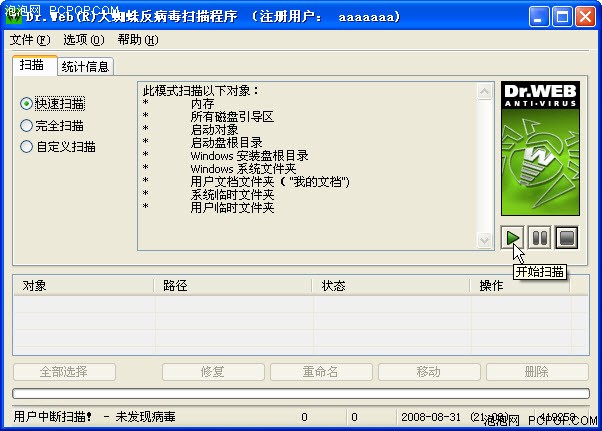
Task: Sort by the 对象 column header
Action: 83,286
